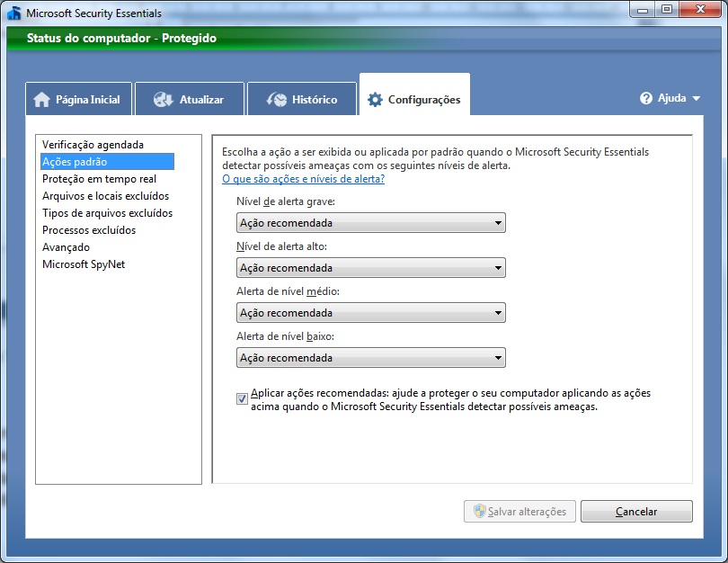Image resolution: width=728 pixels, height=563 pixels.
Task: Click the question mark Ajuda icon
Action: click(646, 98)
